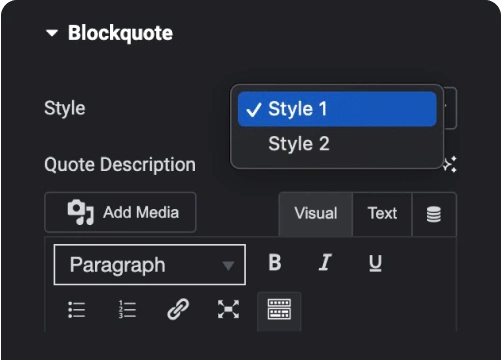Click the Style field label
The width and height of the screenshot is (501, 360).
[x=65, y=108]
